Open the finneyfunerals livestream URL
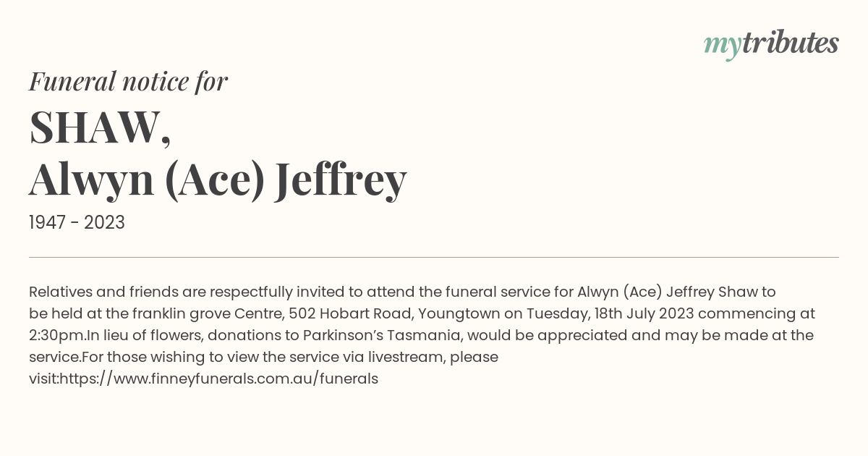 [x=219, y=379]
